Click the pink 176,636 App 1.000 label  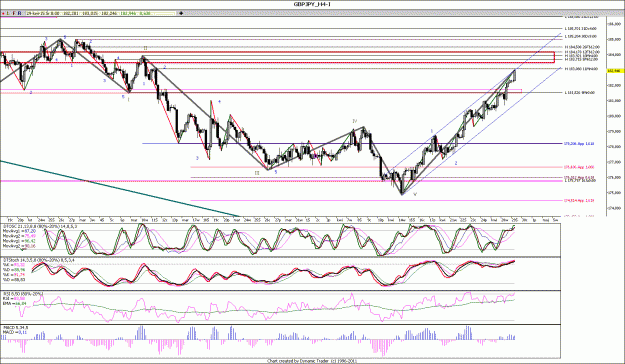(x=579, y=167)
